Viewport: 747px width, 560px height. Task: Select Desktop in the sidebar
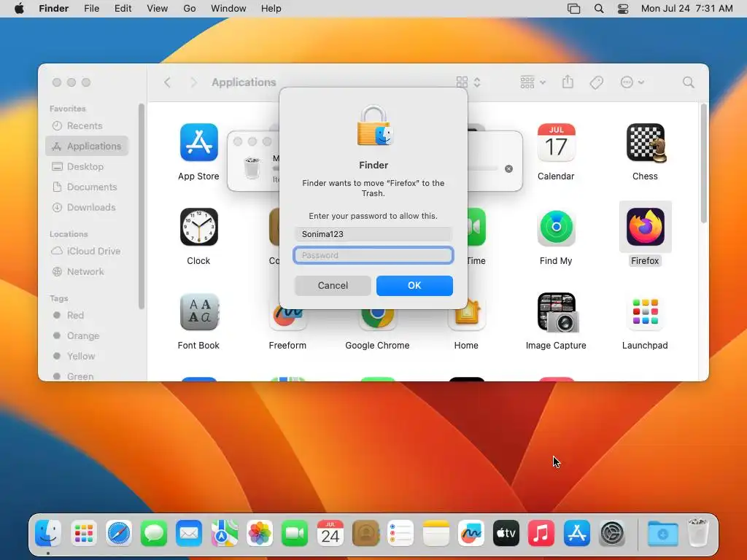[x=87, y=167]
